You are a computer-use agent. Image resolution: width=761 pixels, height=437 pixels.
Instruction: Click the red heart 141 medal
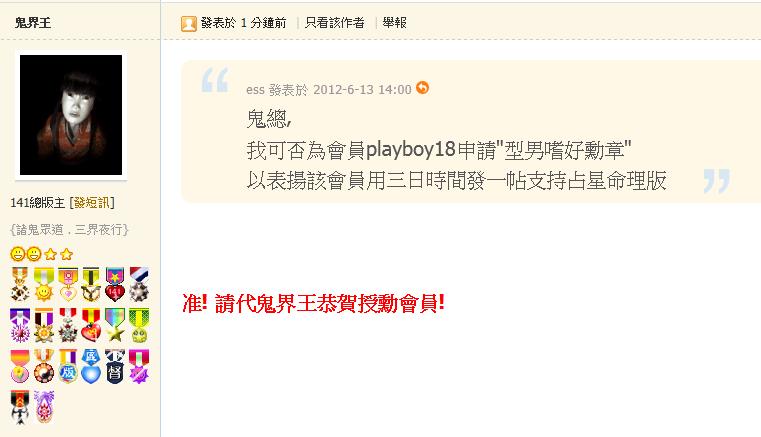(115, 284)
